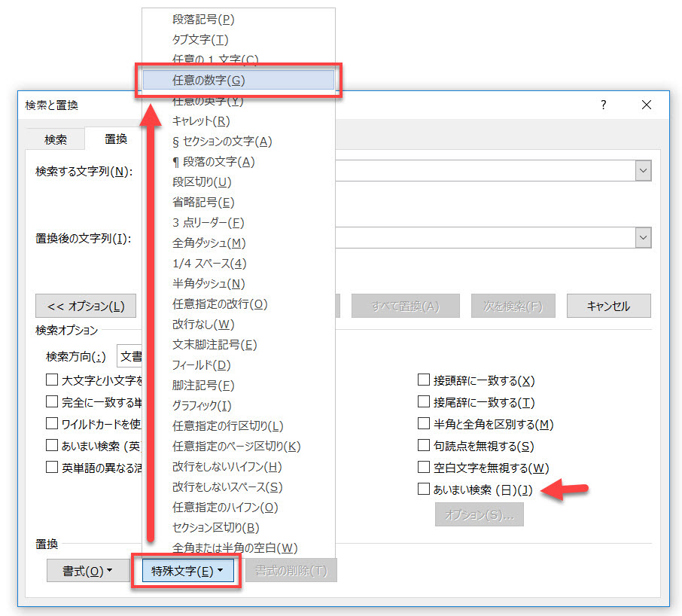Viewport: 682px width, 616px height.
Task: Pick 全角ダッシュ from special characters
Action: tap(209, 243)
